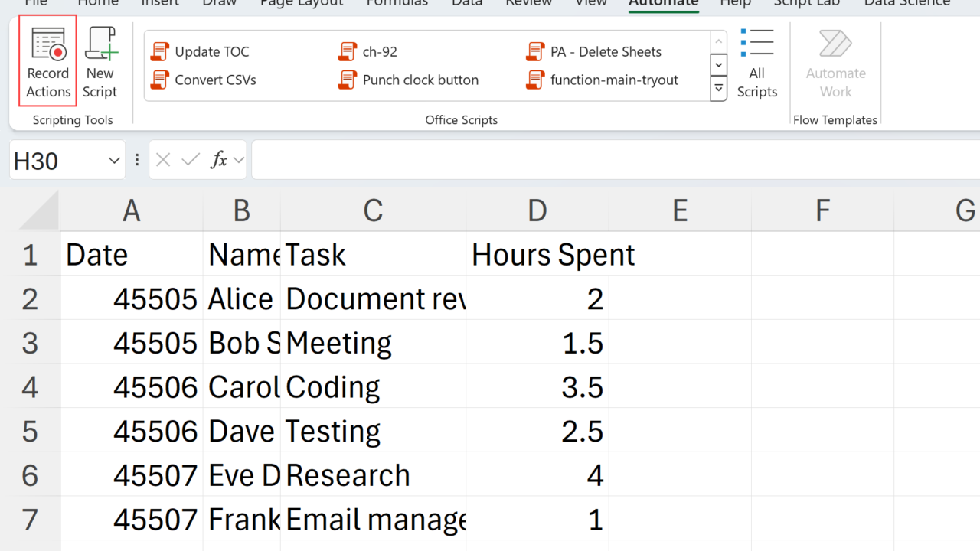Screen dimensions: 980x551
Task: Click in the formula bar
Action: [612, 160]
